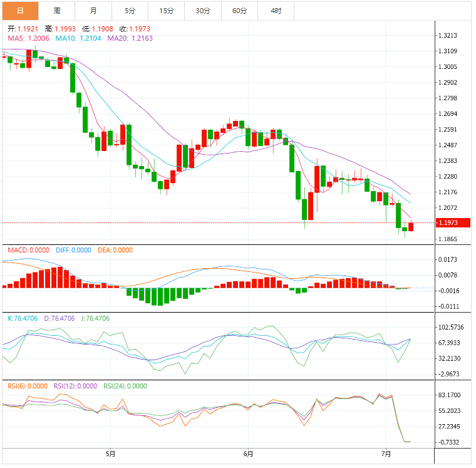Click the 高: 1.1993 high price value
The width and height of the screenshot is (476, 468).
(60, 29)
